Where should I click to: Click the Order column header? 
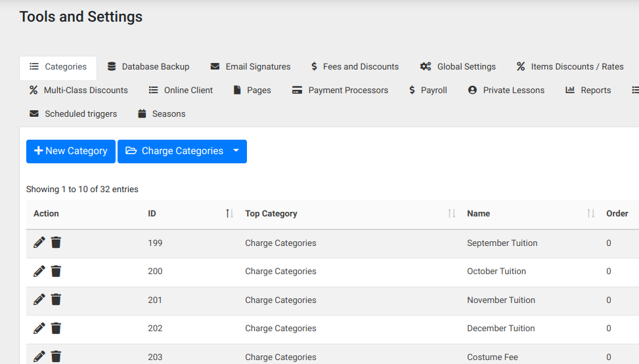(617, 214)
